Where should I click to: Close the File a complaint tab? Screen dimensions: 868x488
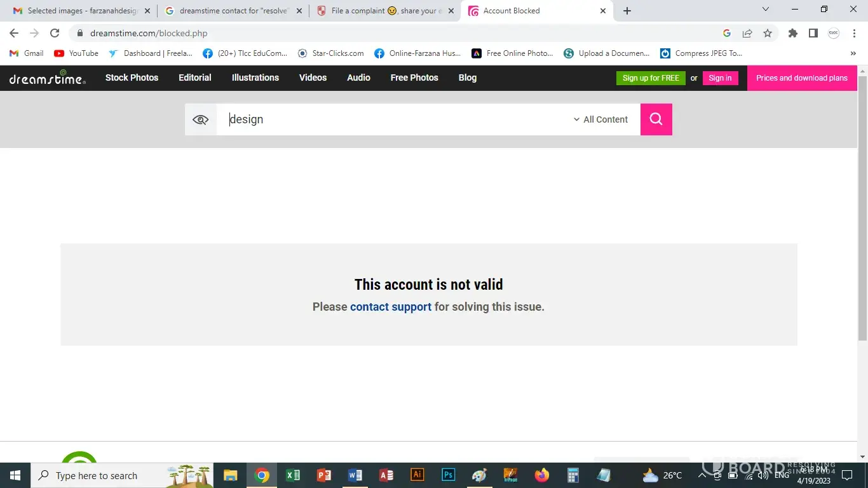(451, 11)
